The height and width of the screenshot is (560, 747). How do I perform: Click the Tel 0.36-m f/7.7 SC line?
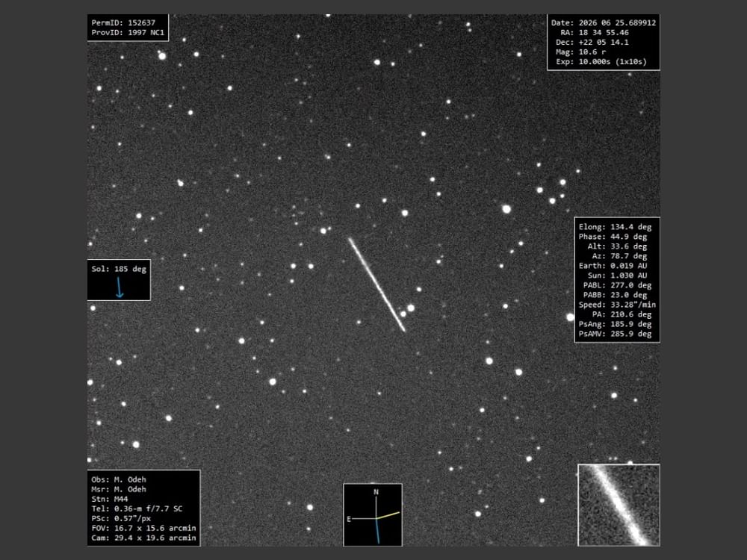coord(137,508)
